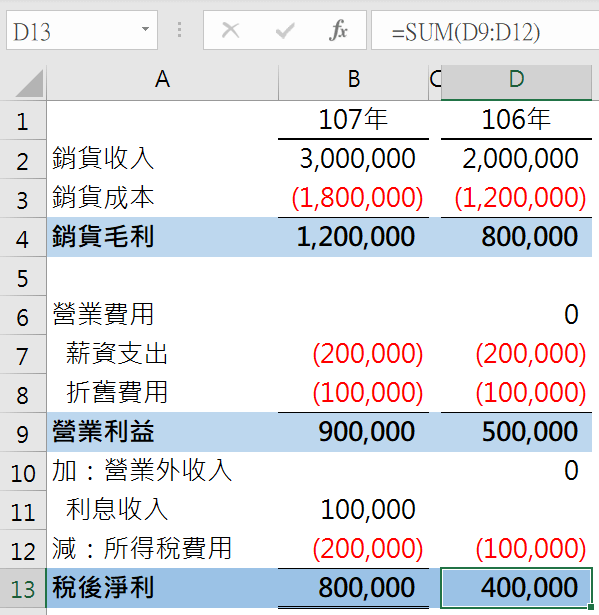The height and width of the screenshot is (615, 599).
Task: Select the 薪資支出 label cell
Action: pyautogui.click(x=162, y=354)
